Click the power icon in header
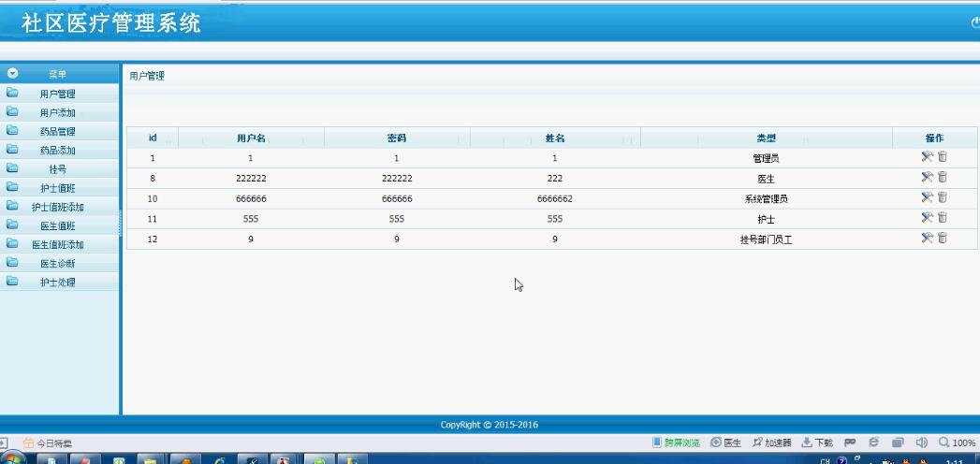The image size is (980, 464). 975,23
